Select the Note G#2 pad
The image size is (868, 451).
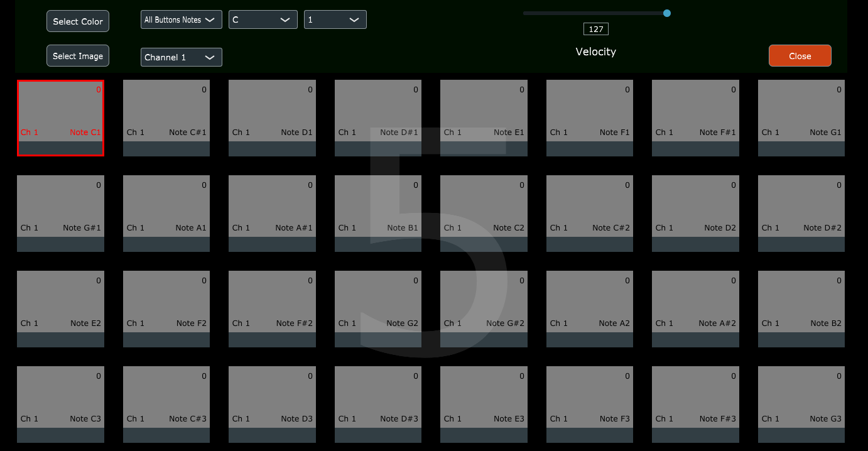click(x=484, y=309)
